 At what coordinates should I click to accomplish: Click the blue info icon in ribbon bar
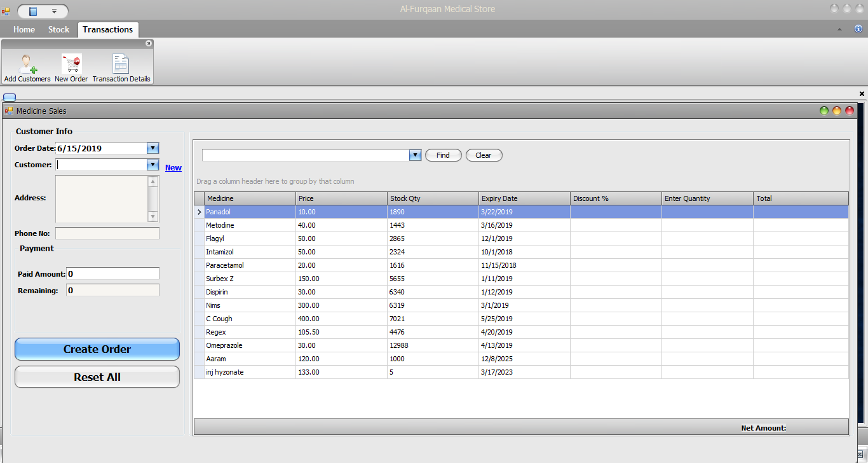click(x=858, y=29)
